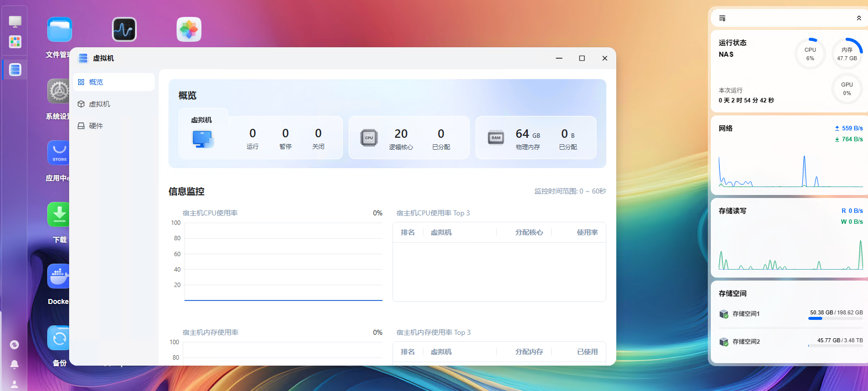Select the active 虚拟机 app in dock
The image size is (868, 391).
point(15,70)
